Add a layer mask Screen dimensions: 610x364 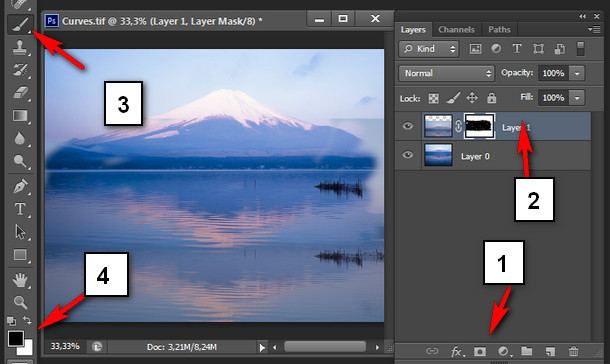[480, 352]
